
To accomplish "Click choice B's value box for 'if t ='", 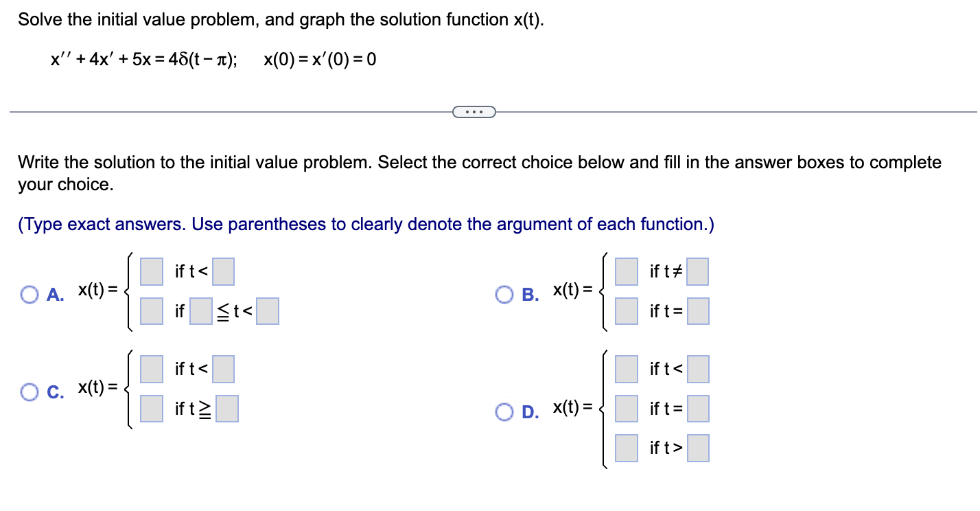I will tap(626, 310).
